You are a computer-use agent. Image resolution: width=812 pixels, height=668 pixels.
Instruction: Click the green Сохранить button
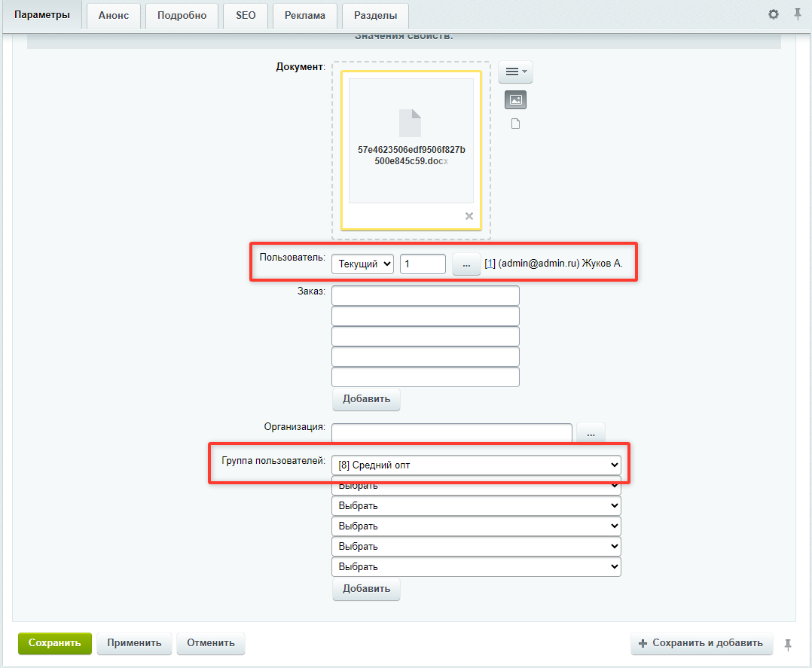[x=55, y=643]
